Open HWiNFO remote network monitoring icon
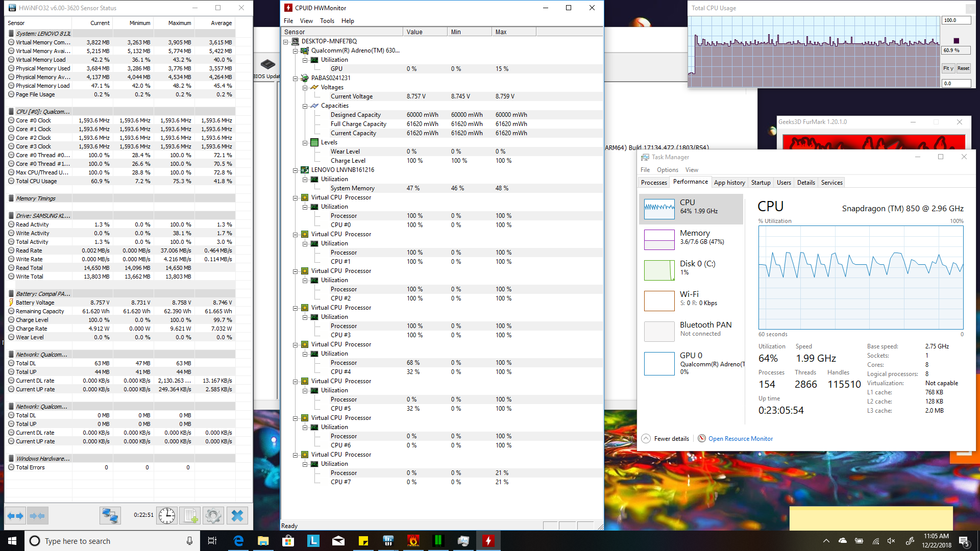 (x=110, y=516)
